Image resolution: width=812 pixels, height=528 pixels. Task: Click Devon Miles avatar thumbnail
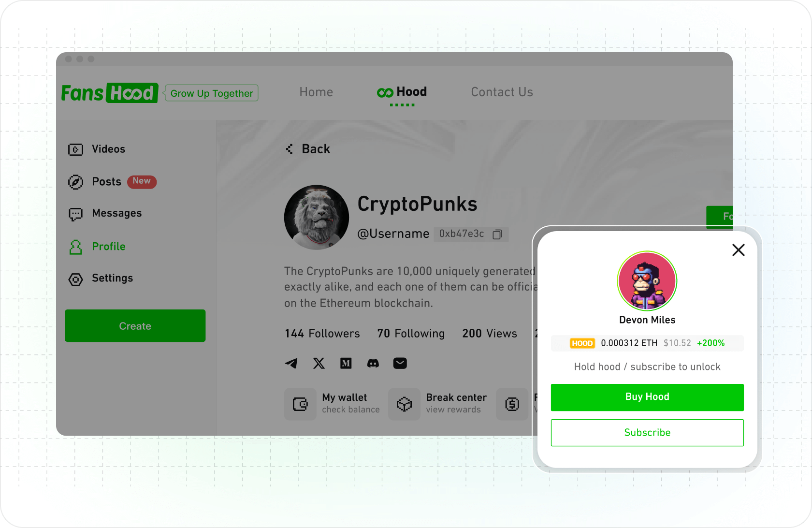pyautogui.click(x=647, y=280)
